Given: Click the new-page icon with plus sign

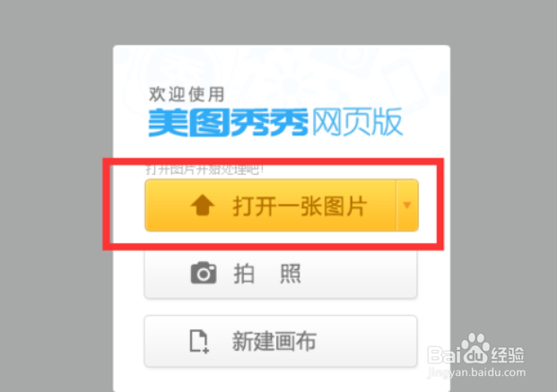Looking at the screenshot, I should click(199, 341).
